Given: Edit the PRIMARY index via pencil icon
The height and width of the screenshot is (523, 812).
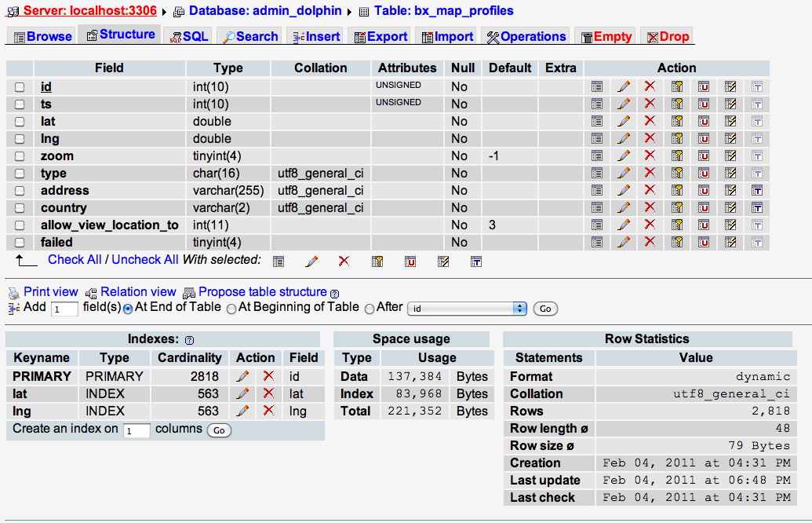Looking at the screenshot, I should point(242,377).
